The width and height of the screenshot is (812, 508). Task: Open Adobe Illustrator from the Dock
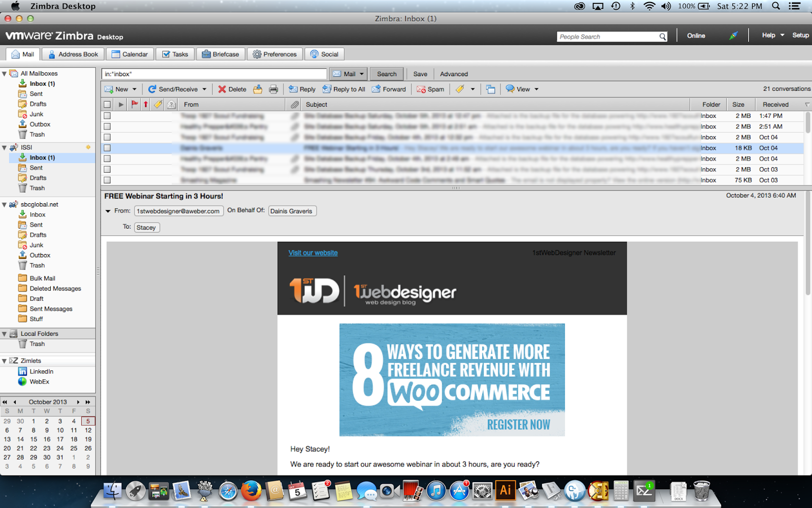pyautogui.click(x=505, y=490)
